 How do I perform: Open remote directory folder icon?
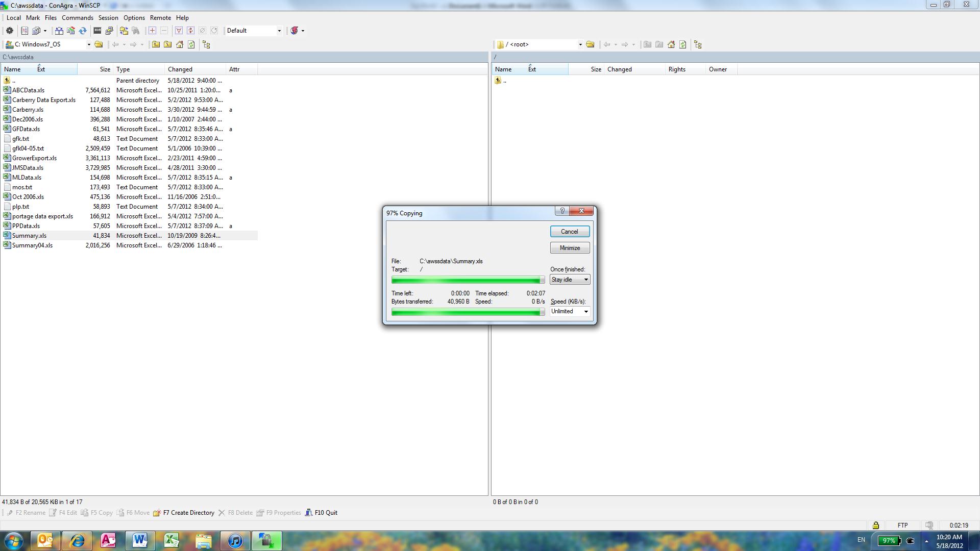590,44
